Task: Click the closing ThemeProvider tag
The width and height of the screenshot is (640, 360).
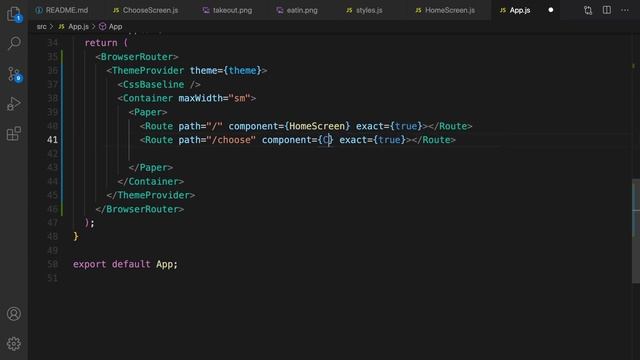Action: point(151,196)
